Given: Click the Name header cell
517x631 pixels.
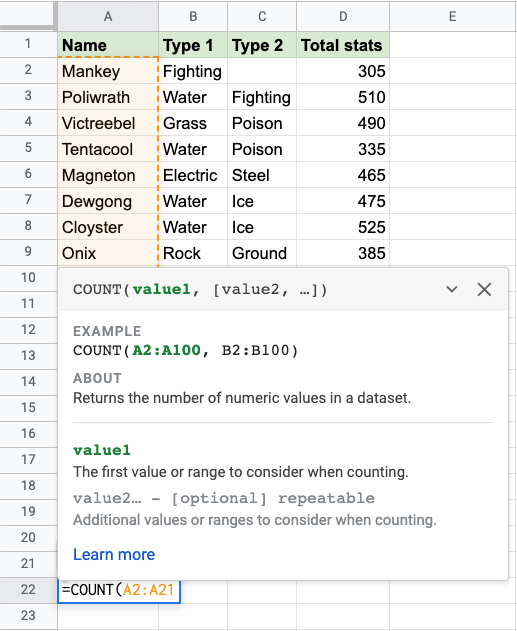Looking at the screenshot, I should [x=108, y=45].
